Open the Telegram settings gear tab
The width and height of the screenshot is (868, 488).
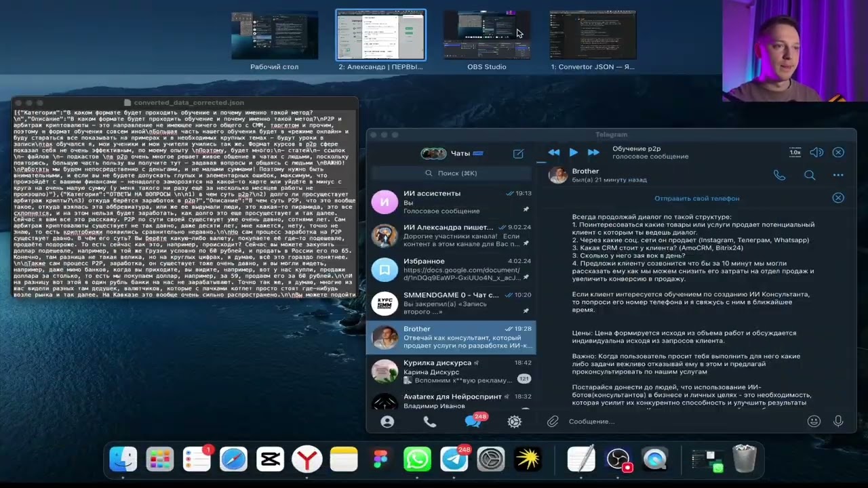[515, 422]
